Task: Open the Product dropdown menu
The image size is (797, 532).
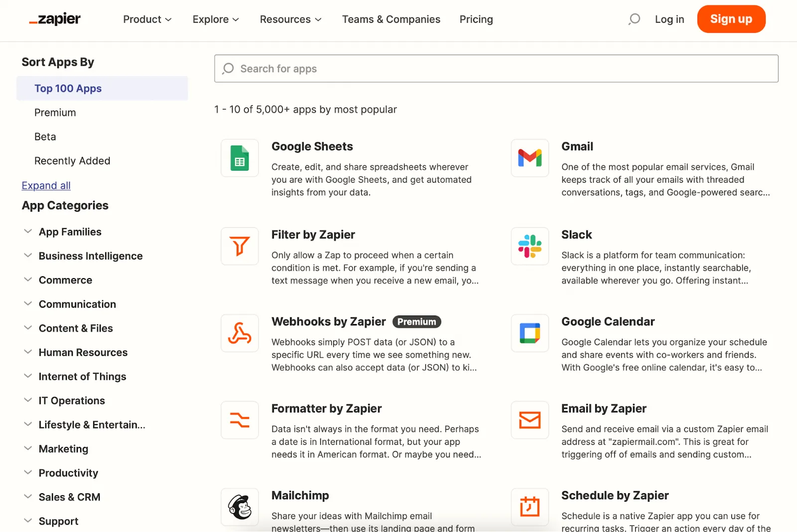Action: pyautogui.click(x=147, y=19)
